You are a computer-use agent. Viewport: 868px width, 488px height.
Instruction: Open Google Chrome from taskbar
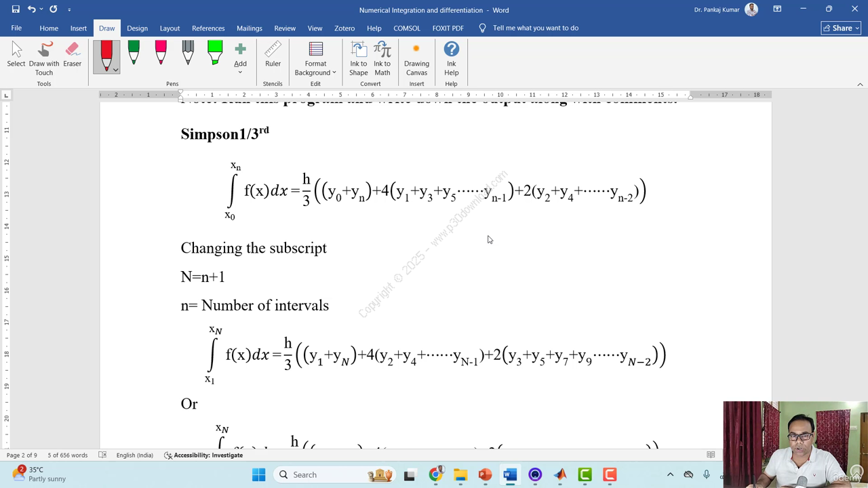(436, 474)
